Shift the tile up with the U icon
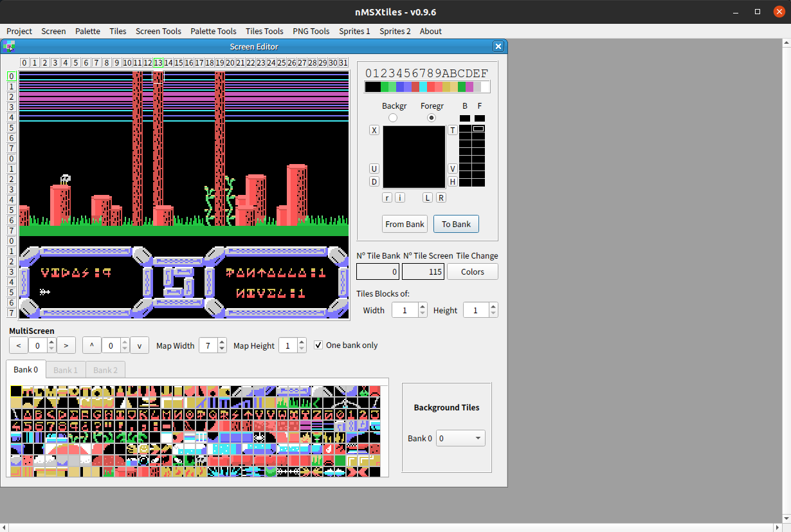 click(374, 169)
